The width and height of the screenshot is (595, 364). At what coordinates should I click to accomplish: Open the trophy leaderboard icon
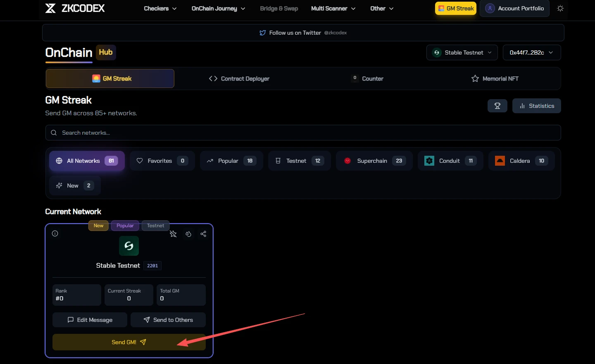click(497, 106)
